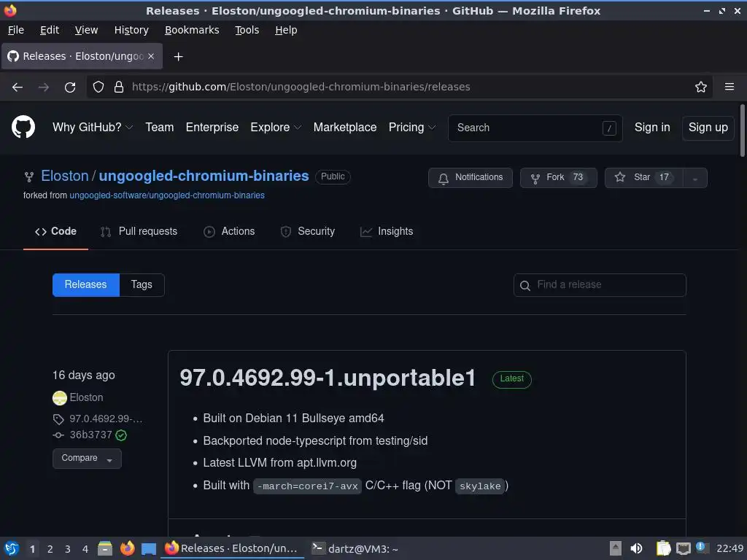747x560 pixels.
Task: Click the Firefox URL address bar
Action: pyautogui.click(x=399, y=87)
